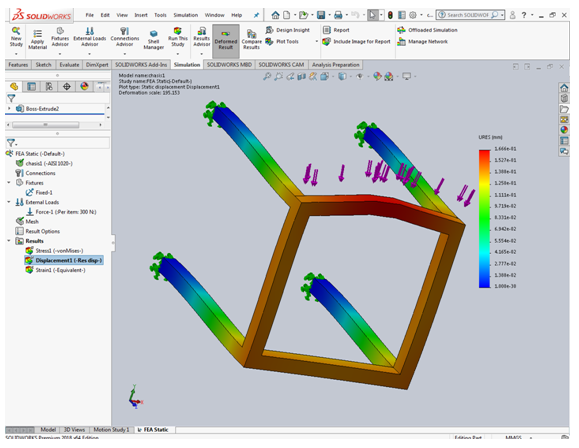
Task: Open External Loads Advisor
Action: coord(90,37)
